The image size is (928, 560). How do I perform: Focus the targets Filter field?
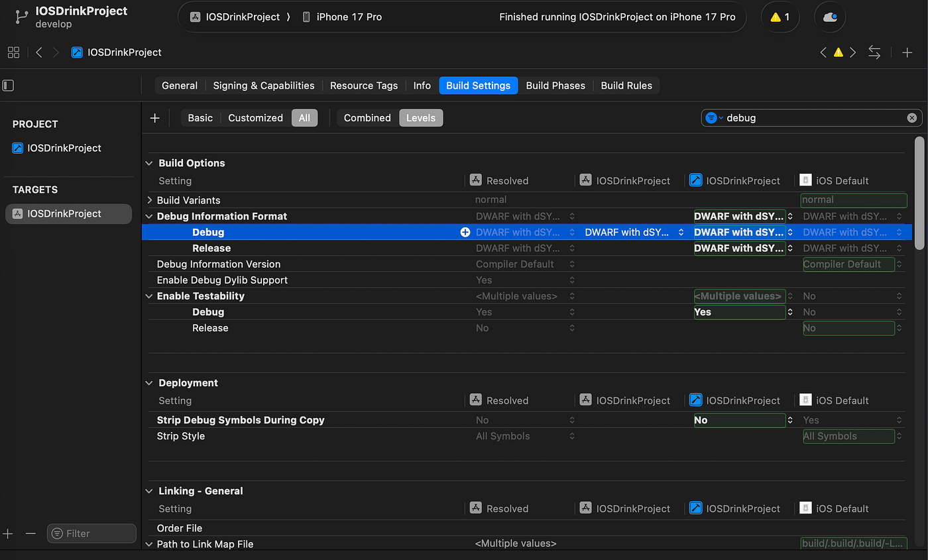point(91,533)
